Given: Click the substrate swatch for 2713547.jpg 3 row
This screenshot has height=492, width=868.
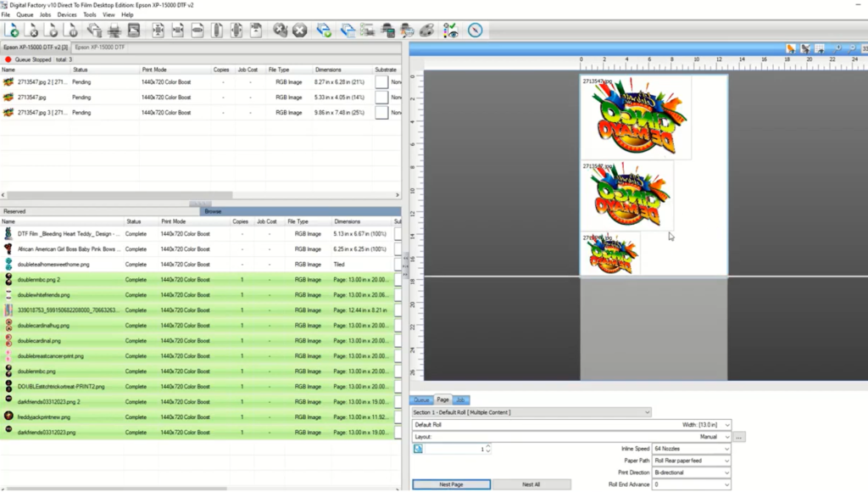Looking at the screenshot, I should (x=381, y=113).
